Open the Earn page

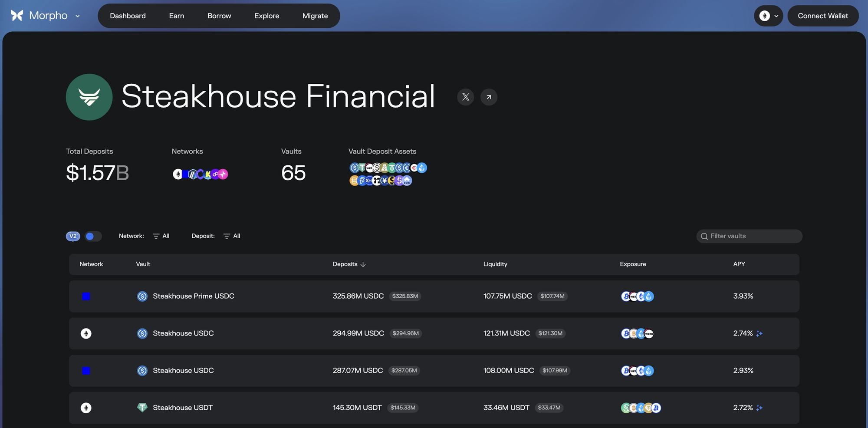point(177,16)
